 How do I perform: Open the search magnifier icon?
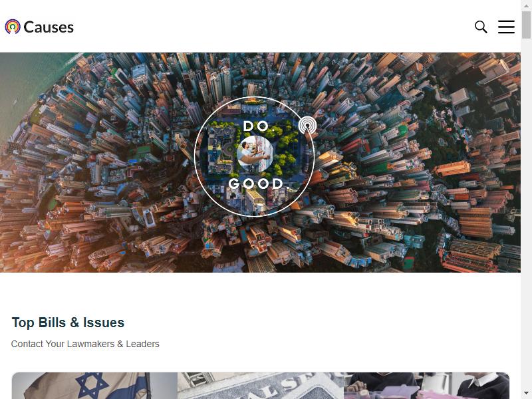tap(481, 27)
